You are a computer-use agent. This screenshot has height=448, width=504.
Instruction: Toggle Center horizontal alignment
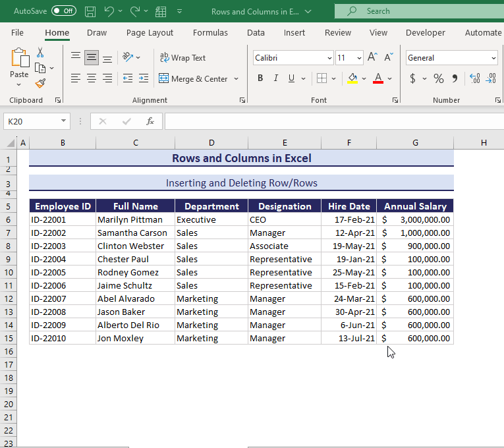[92, 78]
